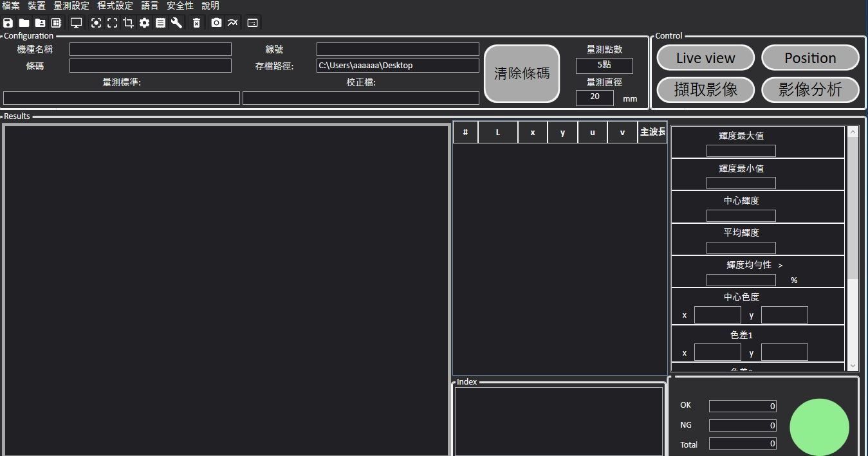The width and height of the screenshot is (868, 456).
Task: Click the 中心色度 y field
Action: [x=784, y=315]
